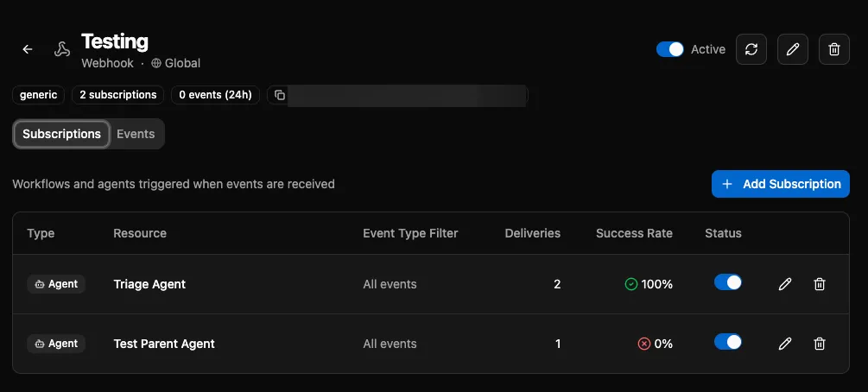Switch to the Events tab

click(x=136, y=134)
